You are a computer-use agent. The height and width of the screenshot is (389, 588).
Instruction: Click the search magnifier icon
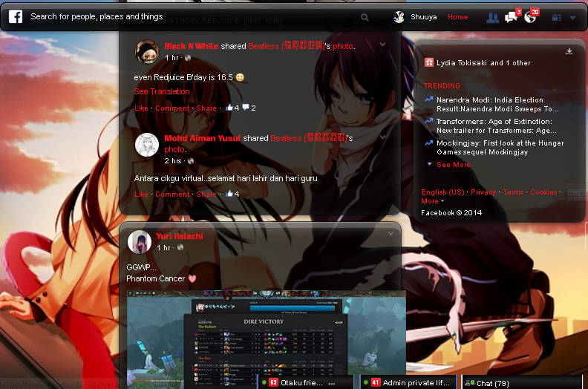point(365,17)
